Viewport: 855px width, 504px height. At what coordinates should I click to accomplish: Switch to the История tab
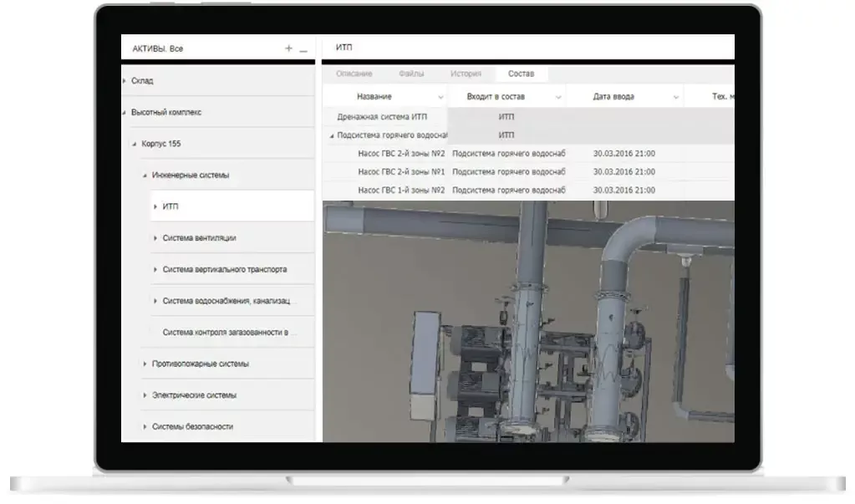pyautogui.click(x=466, y=74)
